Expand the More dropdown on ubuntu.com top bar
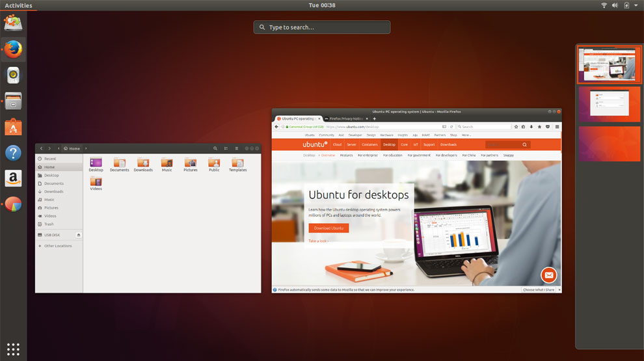Viewport: 644px width, 361px height. click(x=466, y=135)
